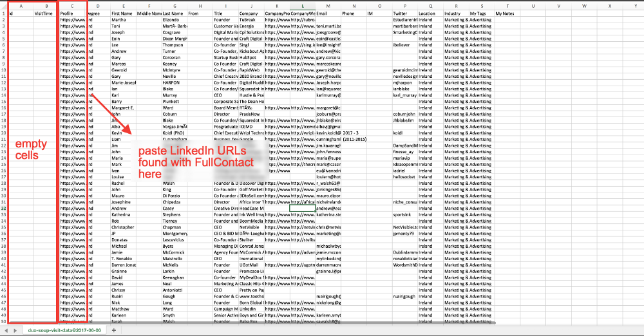Click the next sheet navigation arrow
This screenshot has width=644, height=336.
[14, 330]
